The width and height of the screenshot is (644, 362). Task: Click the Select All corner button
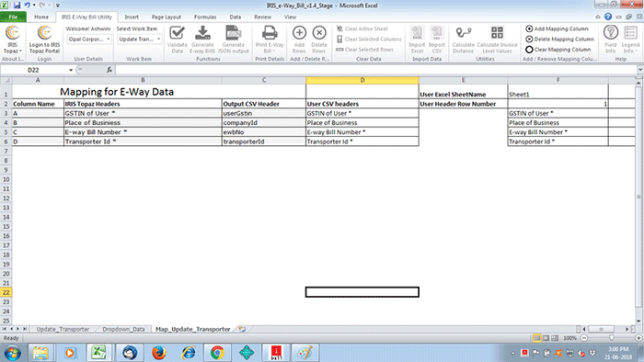(x=6, y=80)
